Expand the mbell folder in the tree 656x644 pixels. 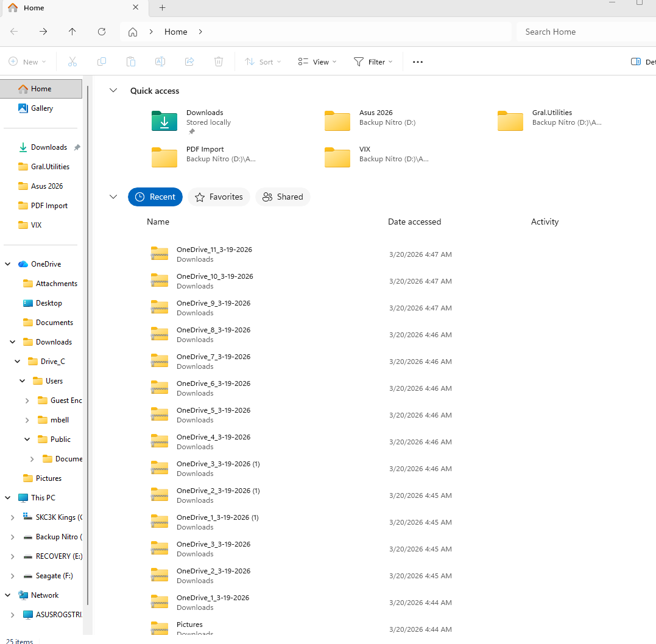click(x=27, y=420)
